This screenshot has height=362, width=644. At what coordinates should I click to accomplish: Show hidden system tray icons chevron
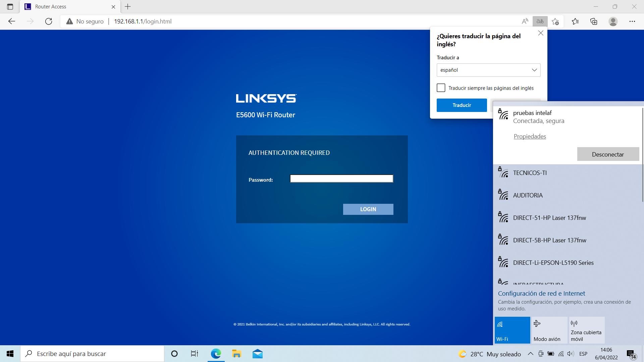click(530, 354)
